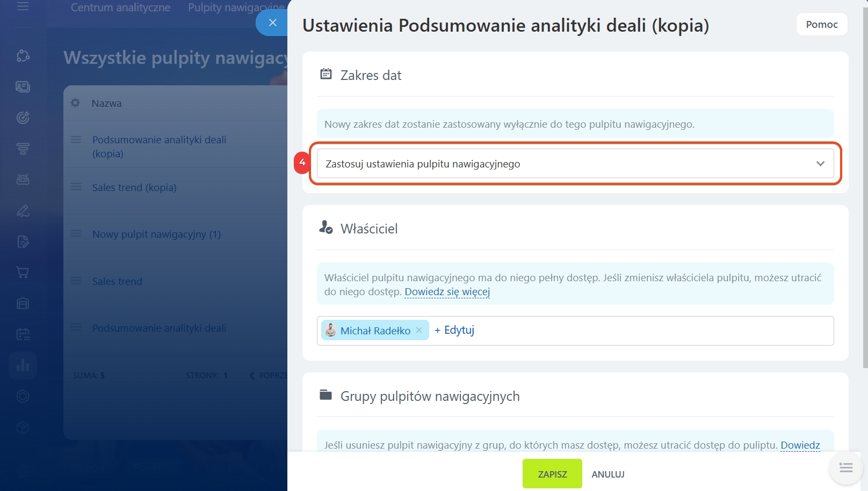Viewport: 868px width, 491px height.
Task: Click ANULUJ to cancel changes
Action: [608, 474]
